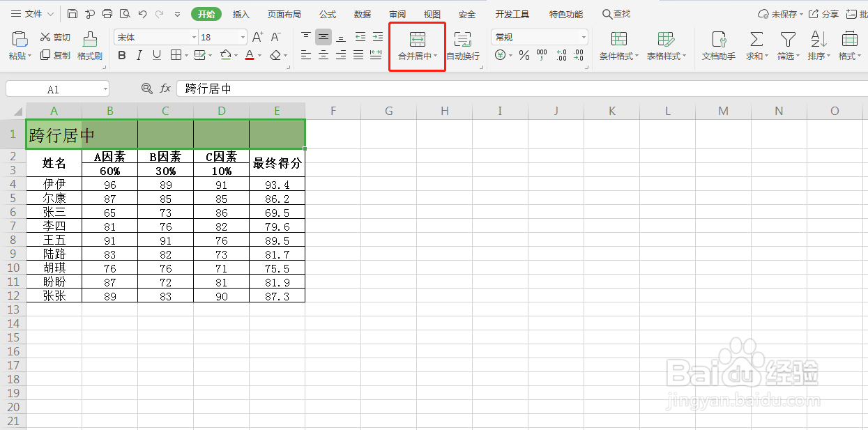
Task: Click the Save icon in quick access toolbar
Action: 73,14
